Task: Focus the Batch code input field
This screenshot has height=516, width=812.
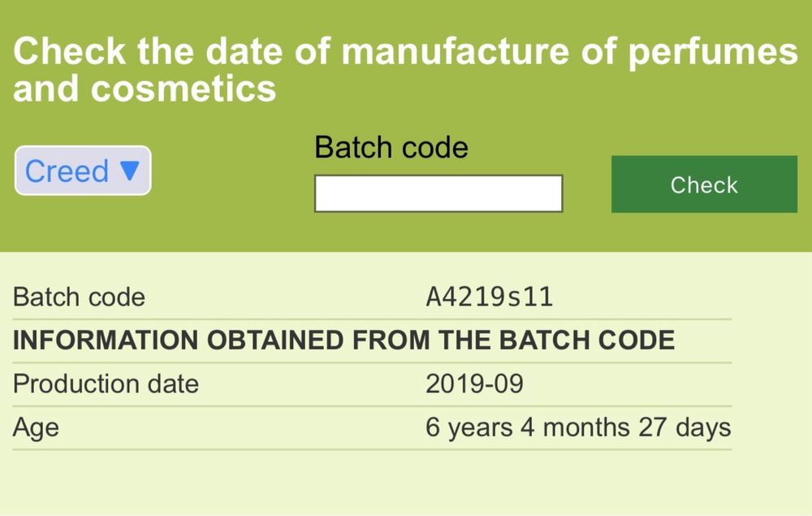Action: 438,193
